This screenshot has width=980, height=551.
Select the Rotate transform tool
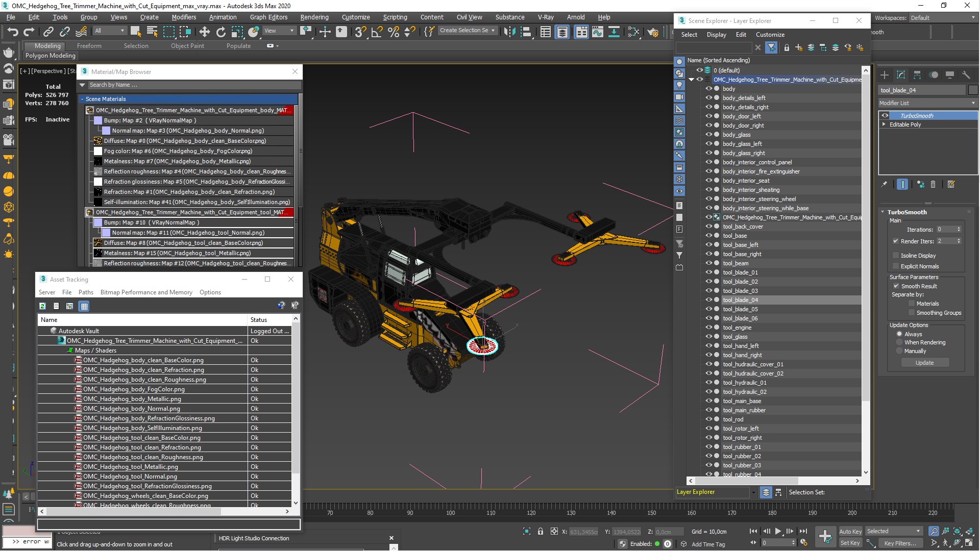220,32
